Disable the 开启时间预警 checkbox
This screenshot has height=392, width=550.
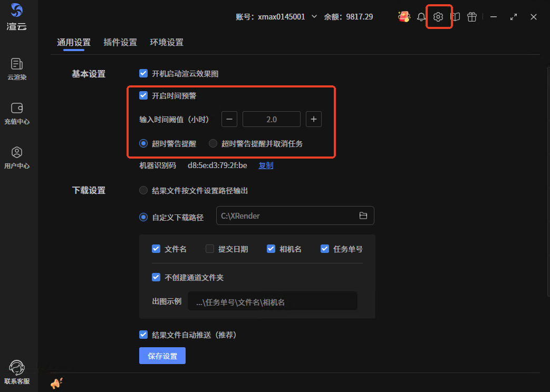(143, 96)
